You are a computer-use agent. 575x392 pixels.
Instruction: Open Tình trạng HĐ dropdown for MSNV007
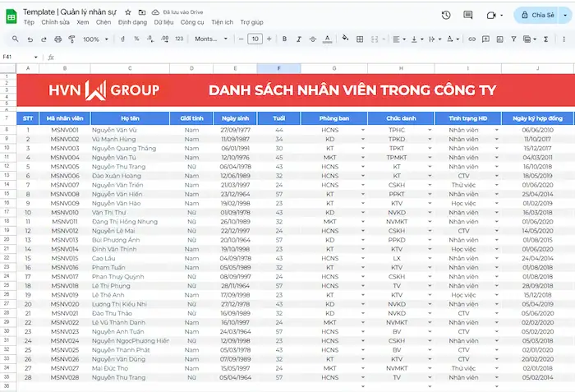[496, 185]
